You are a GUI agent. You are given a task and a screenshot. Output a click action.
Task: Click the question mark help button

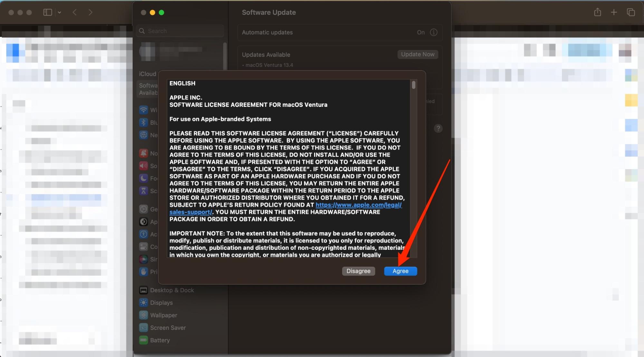[438, 128]
